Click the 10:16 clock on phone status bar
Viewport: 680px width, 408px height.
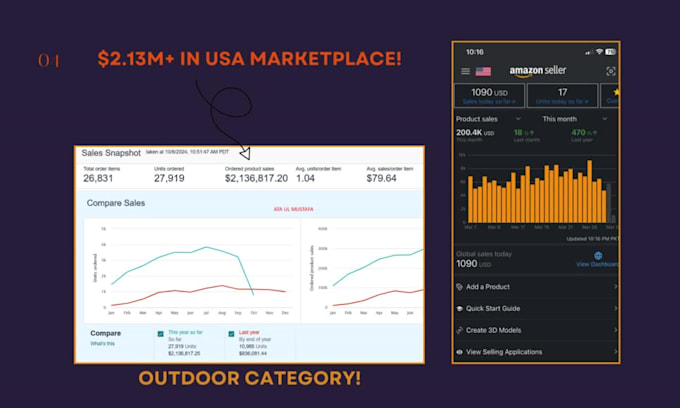(x=475, y=52)
